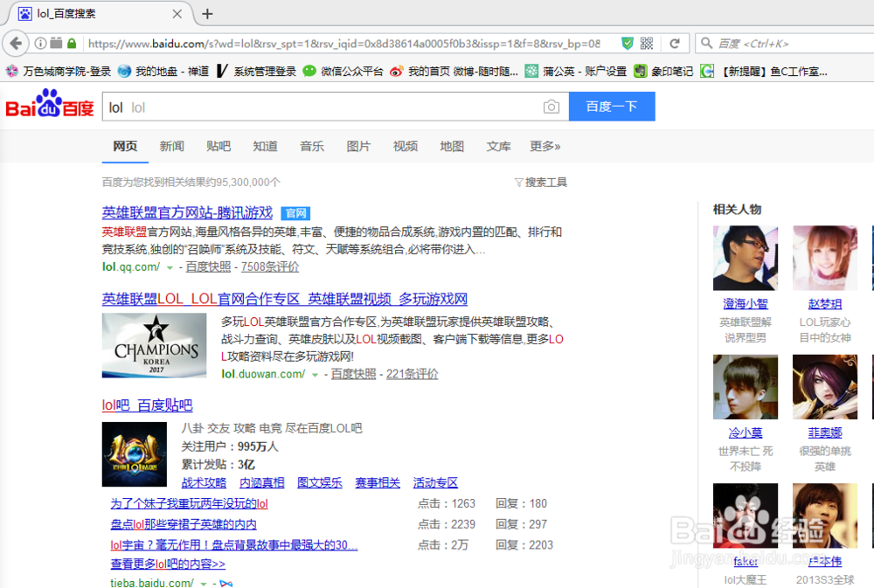Expand the dropdown arrow after lol.duowan.com/
Image resolution: width=874 pixels, height=588 pixels.
click(315, 375)
